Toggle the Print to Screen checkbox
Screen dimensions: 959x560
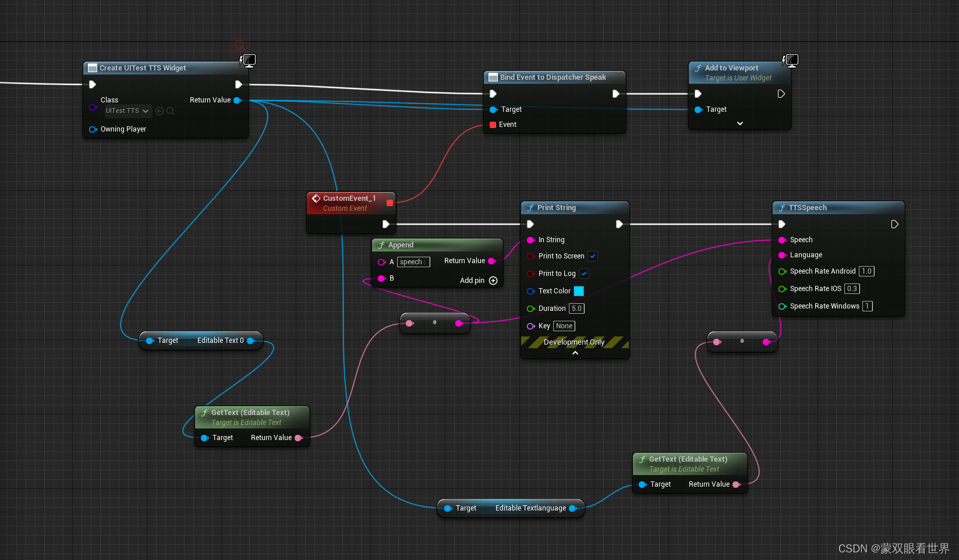tap(593, 256)
